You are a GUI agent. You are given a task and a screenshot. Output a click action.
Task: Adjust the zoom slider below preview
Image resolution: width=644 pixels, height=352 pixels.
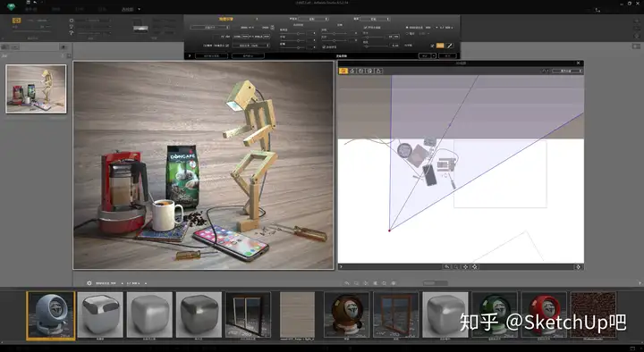pyautogui.click(x=436, y=283)
